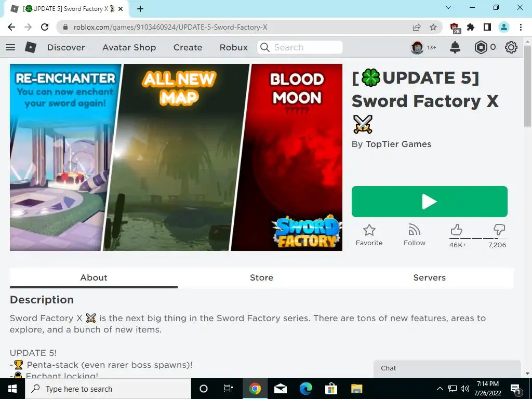Open the uBlock extension shield icon

(455, 28)
